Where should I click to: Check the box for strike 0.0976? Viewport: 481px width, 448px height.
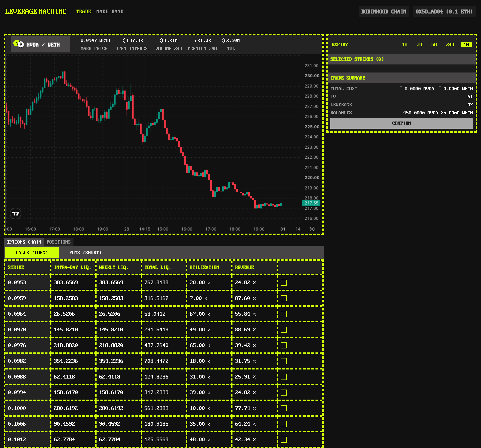pyautogui.click(x=284, y=345)
